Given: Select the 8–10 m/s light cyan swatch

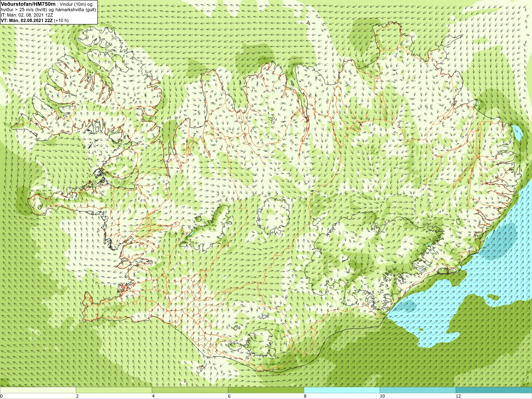Looking at the screenshot, I should pyautogui.click(x=342, y=390).
